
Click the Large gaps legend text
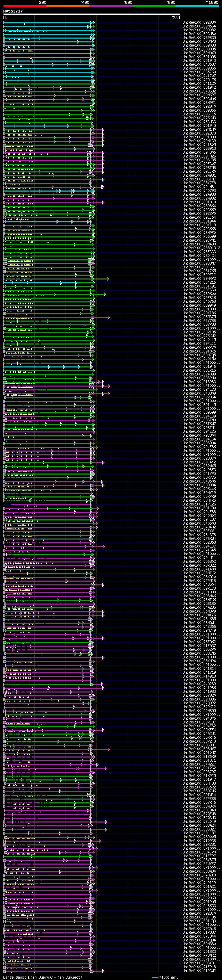[43, 977]
